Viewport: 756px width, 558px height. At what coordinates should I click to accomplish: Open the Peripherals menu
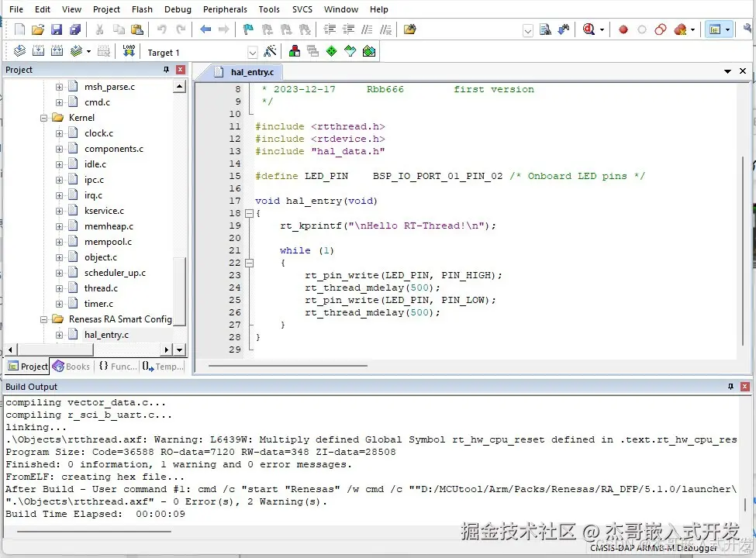(x=225, y=9)
